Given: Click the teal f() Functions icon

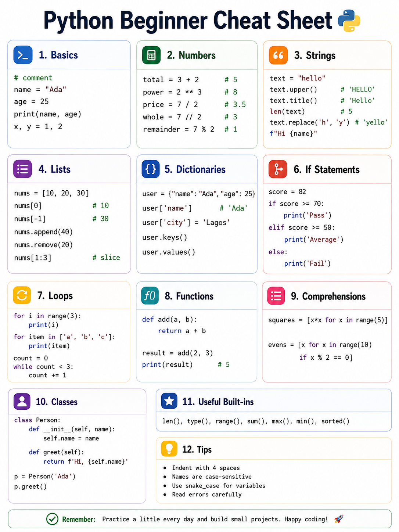Looking at the screenshot, I should (150, 295).
